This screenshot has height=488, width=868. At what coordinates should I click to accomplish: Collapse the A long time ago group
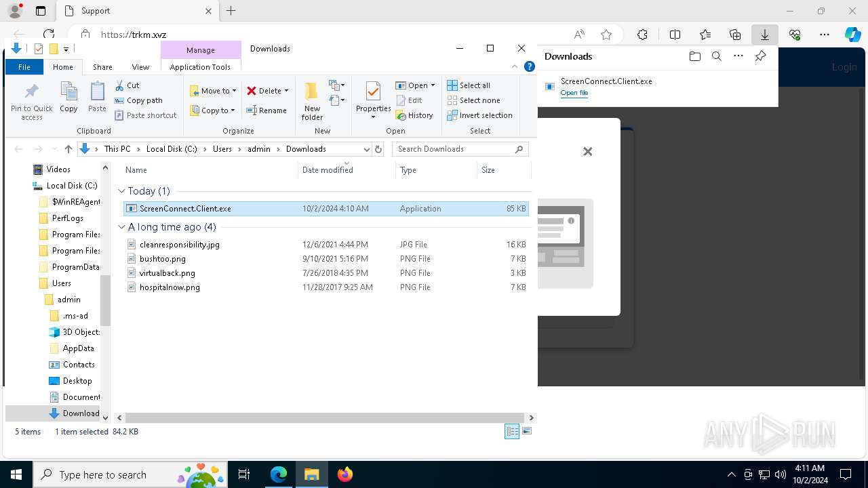click(121, 227)
